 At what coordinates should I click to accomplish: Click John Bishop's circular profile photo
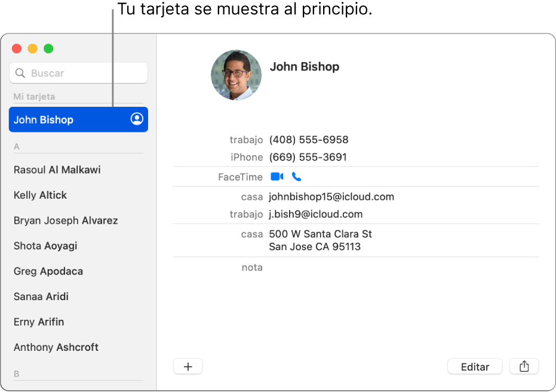point(236,75)
